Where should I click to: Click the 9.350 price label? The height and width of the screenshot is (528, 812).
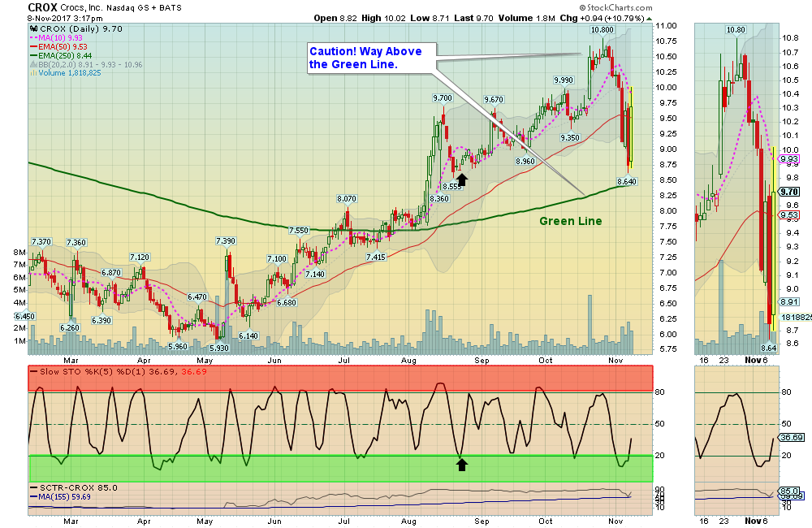[x=570, y=138]
